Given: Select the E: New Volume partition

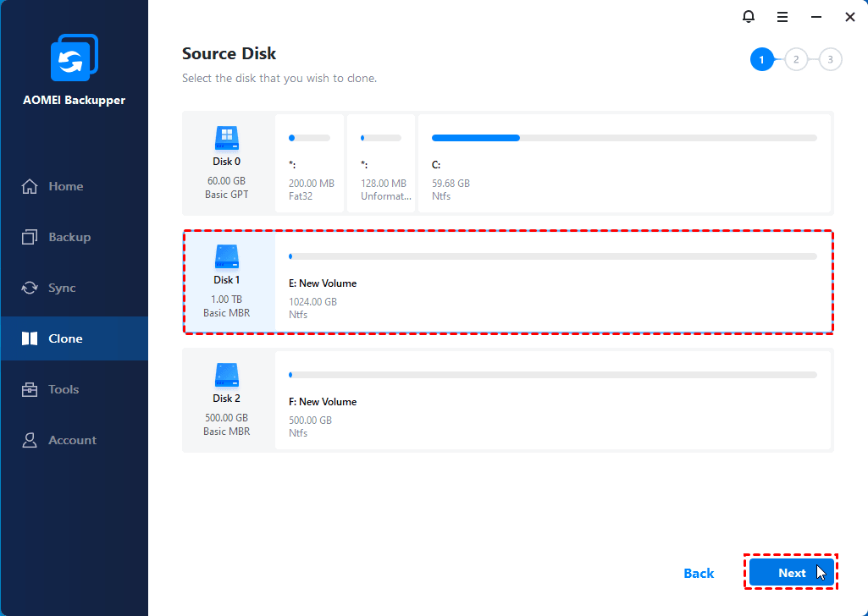Looking at the screenshot, I should click(552, 283).
